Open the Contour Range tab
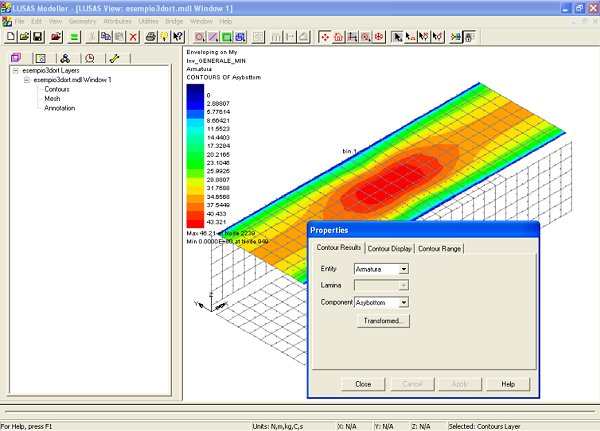Screen dimensions: 600x431 point(439,248)
